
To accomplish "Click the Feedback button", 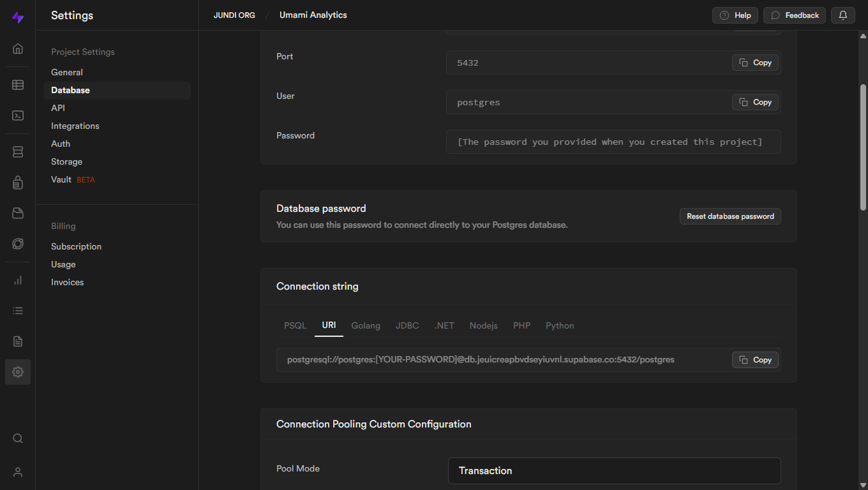I will [x=795, y=15].
